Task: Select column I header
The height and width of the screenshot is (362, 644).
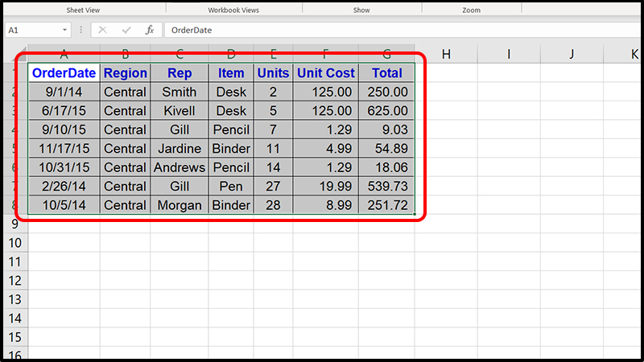Action: (509, 54)
